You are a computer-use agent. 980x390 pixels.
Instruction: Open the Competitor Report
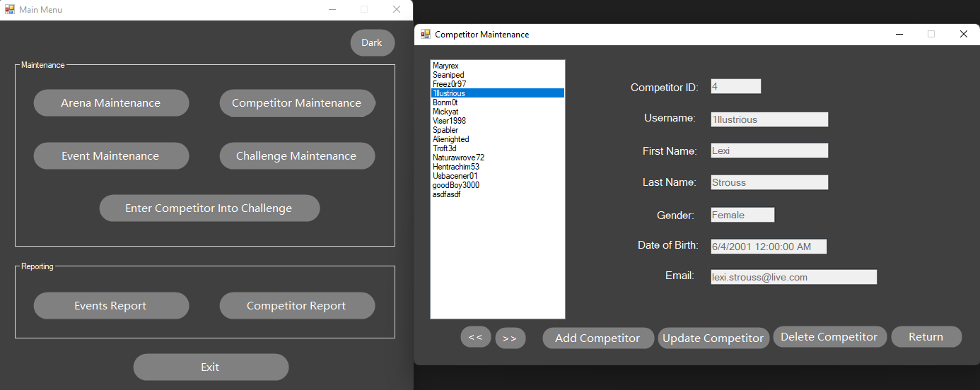click(x=297, y=305)
